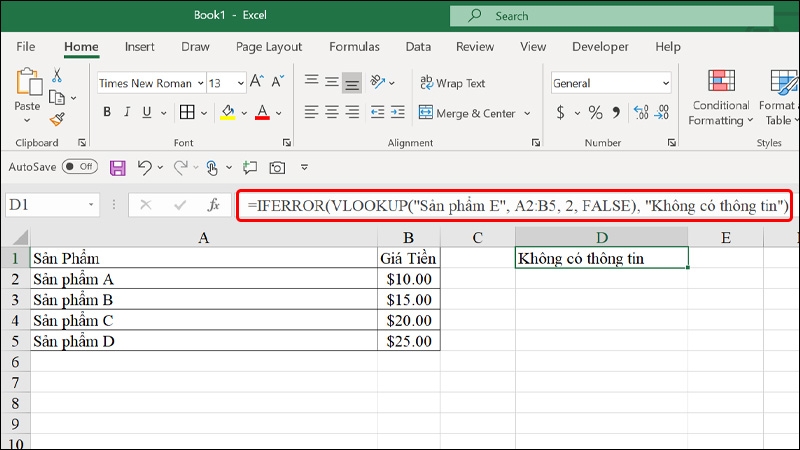Decrease decimal places
Viewport: 800px width, 450px height.
coord(662,112)
